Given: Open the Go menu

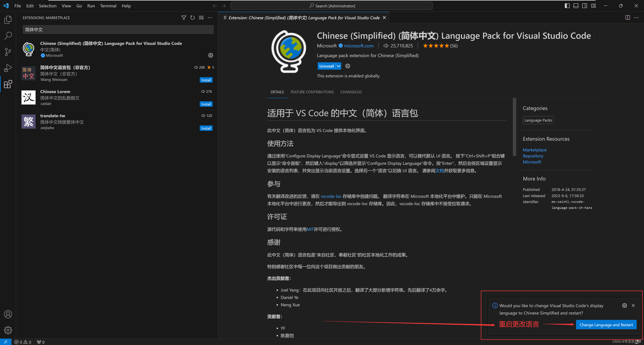Looking at the screenshot, I should [79, 6].
